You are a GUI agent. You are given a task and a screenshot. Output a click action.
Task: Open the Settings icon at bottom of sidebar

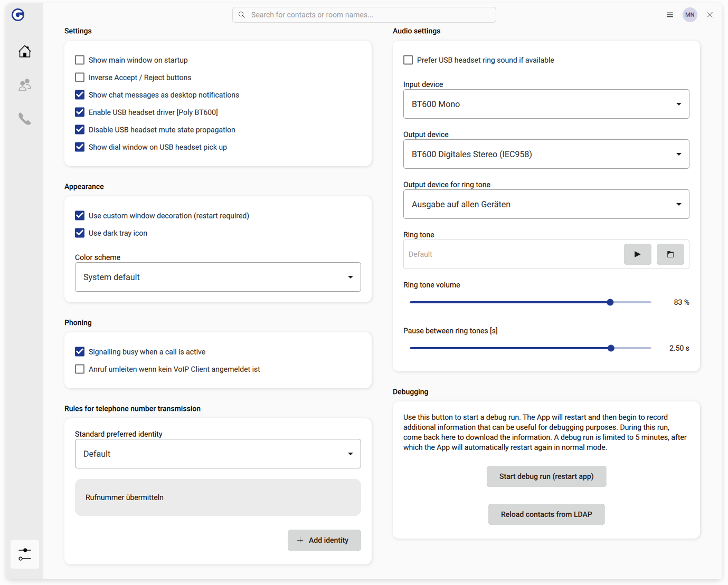pyautogui.click(x=24, y=554)
